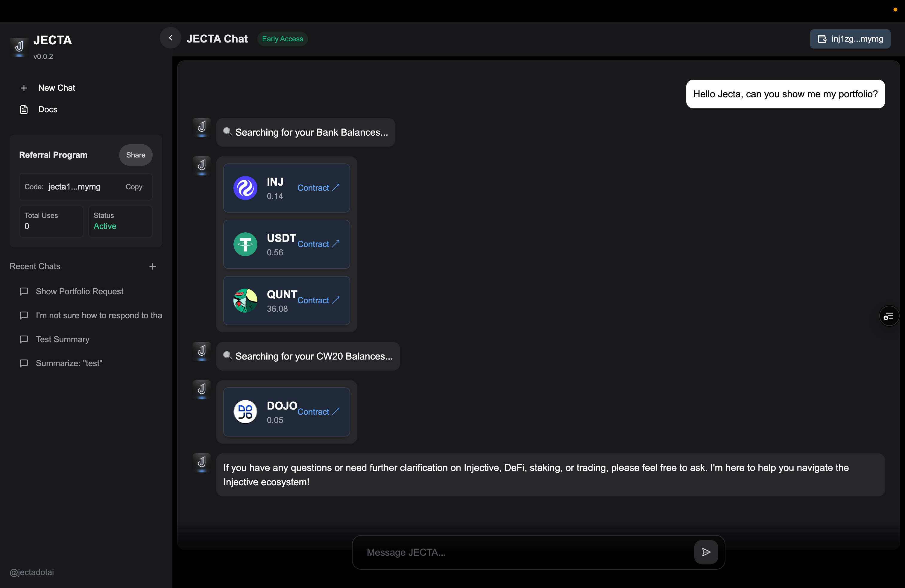Screen dimensions: 905x588
Task: Toggle the Early Access status badge
Action: coord(282,39)
